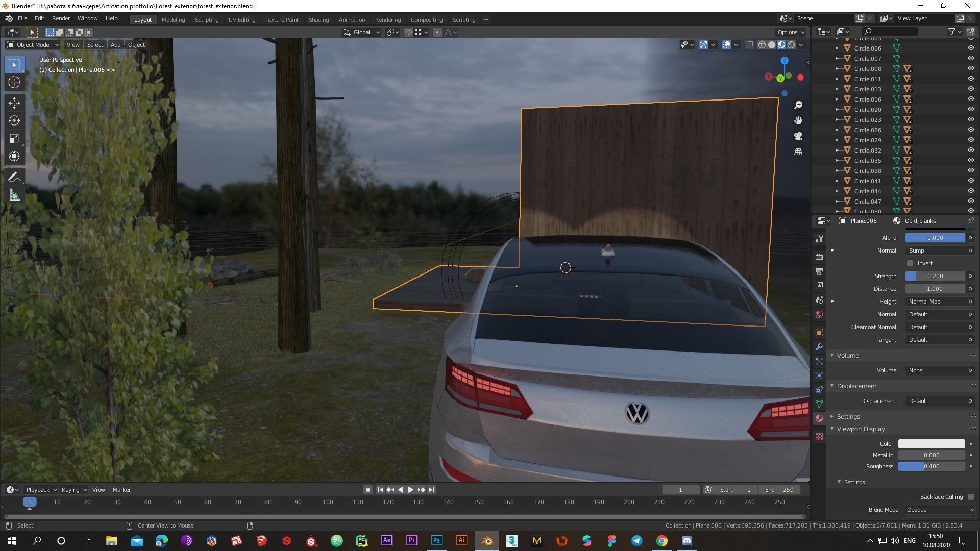Open Modifiers wrench properties tab
Image resolution: width=980 pixels, height=551 pixels.
pyautogui.click(x=819, y=346)
